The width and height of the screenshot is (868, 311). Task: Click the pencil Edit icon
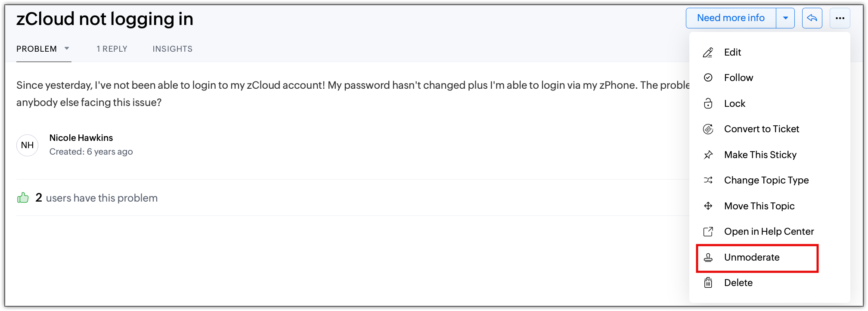[708, 53]
